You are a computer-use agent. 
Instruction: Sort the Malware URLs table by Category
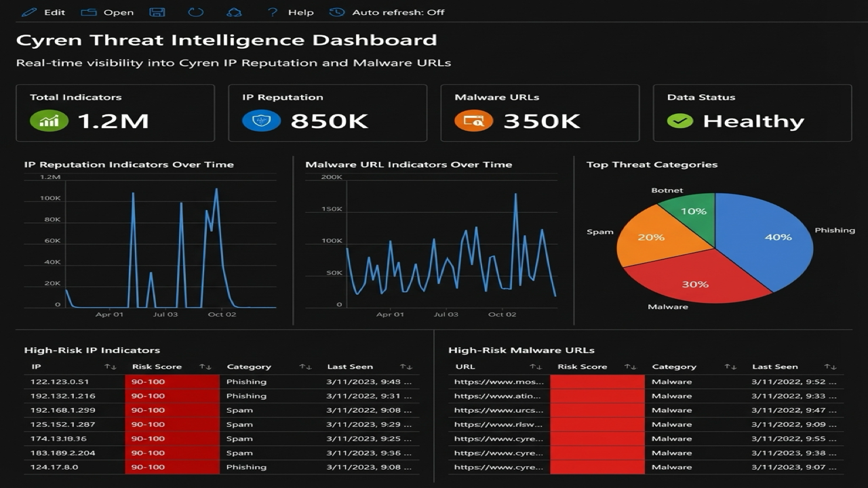click(x=730, y=367)
